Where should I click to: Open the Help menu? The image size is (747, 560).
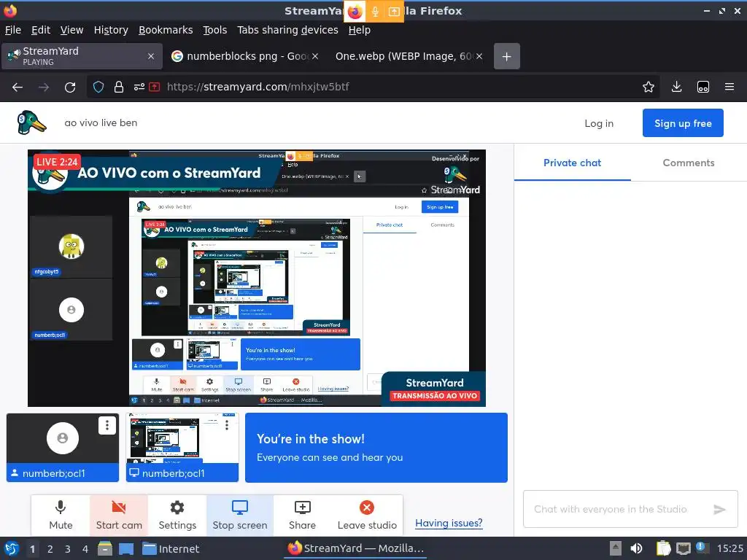pos(359,30)
